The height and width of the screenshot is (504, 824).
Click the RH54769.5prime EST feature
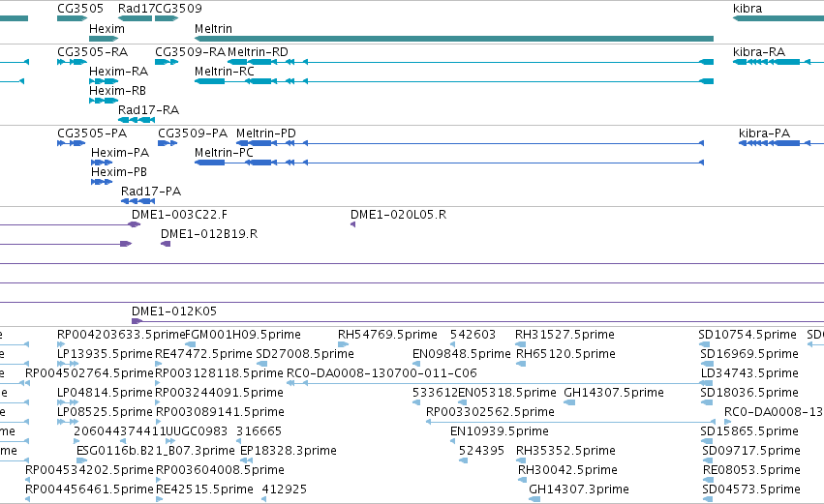[x=343, y=344]
